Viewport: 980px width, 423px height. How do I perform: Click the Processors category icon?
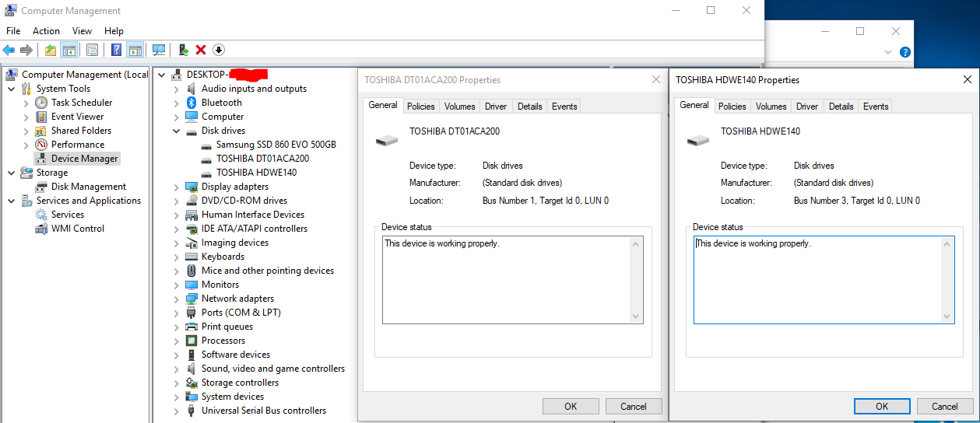(x=191, y=341)
